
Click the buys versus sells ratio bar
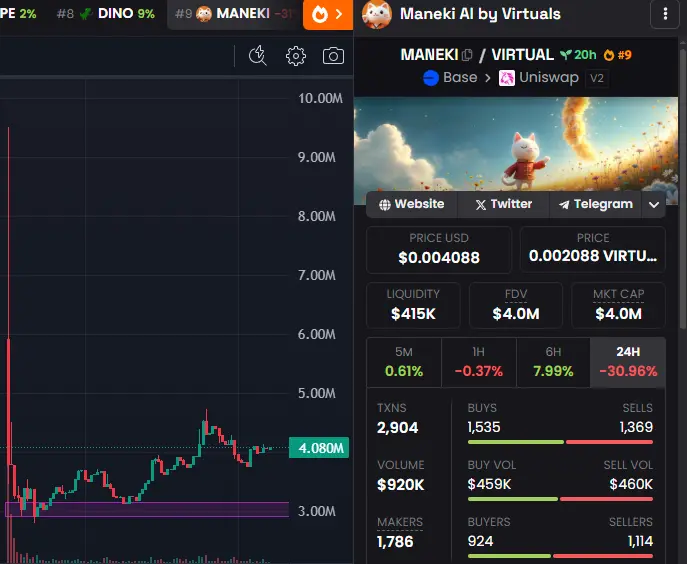point(560,442)
